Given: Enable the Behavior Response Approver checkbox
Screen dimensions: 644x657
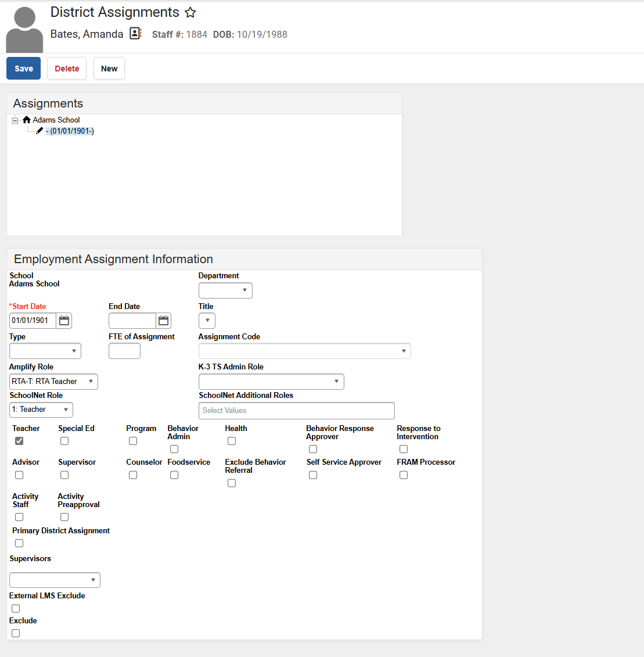Looking at the screenshot, I should [313, 449].
